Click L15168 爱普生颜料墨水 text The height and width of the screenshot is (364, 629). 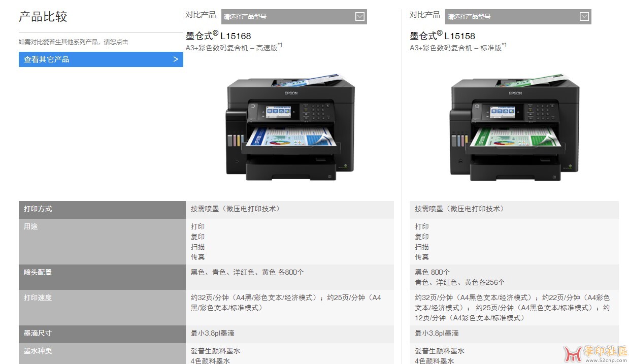pyautogui.click(x=216, y=351)
